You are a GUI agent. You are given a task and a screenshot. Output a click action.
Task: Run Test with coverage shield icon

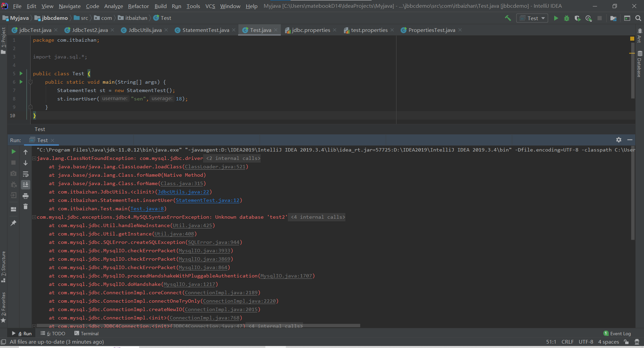coord(577,18)
